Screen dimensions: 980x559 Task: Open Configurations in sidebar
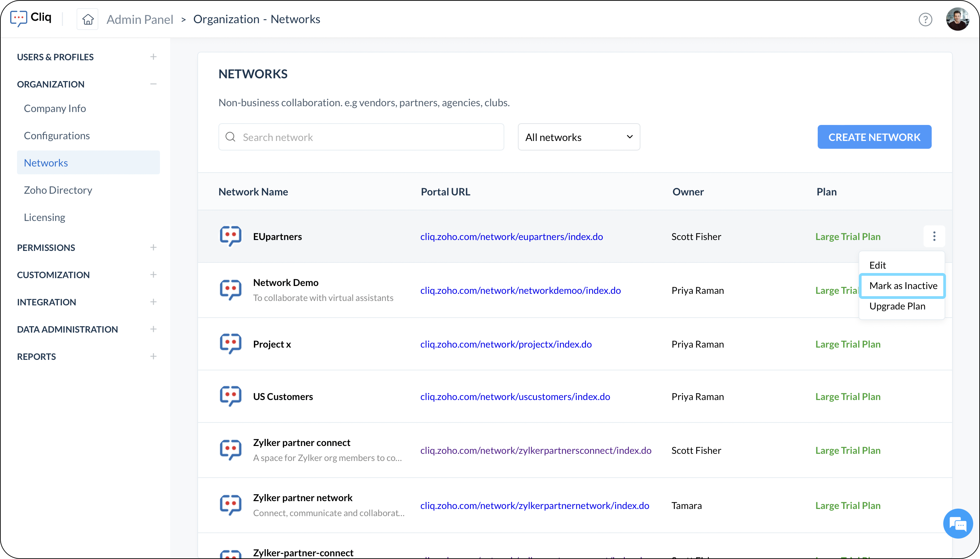57,135
